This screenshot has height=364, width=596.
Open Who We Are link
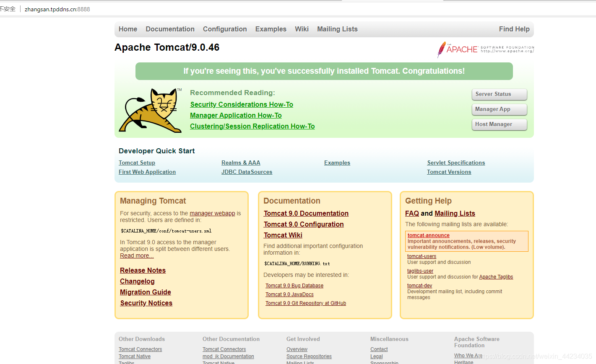(468, 356)
